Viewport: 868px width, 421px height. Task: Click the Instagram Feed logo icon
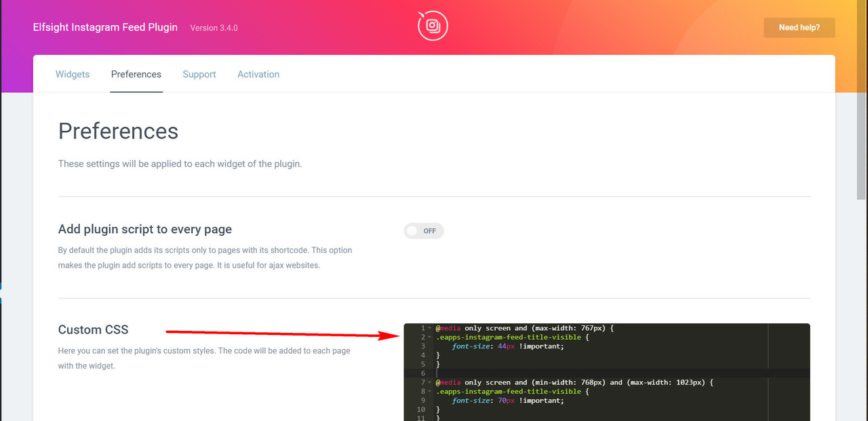pyautogui.click(x=433, y=26)
